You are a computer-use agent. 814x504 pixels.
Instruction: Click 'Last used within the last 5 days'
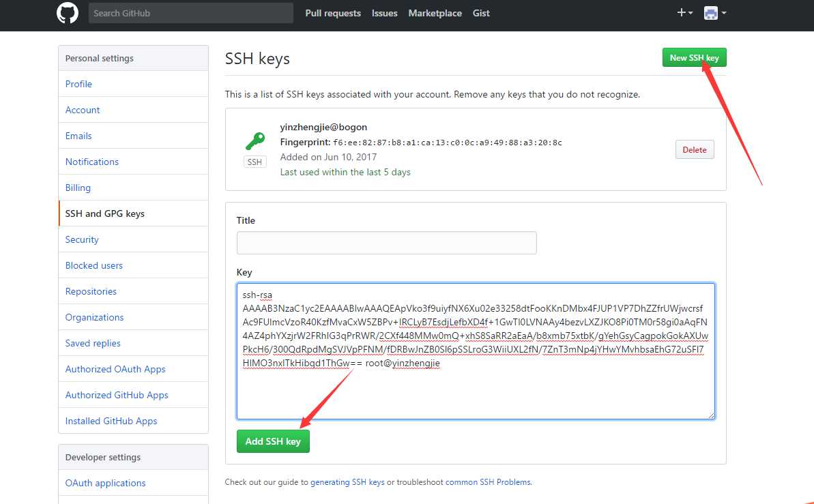point(345,173)
